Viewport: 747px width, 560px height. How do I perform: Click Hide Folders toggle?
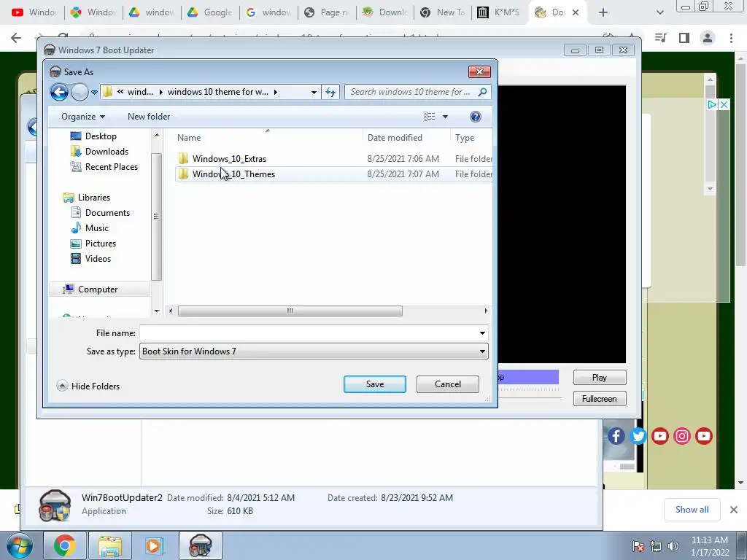click(x=88, y=386)
